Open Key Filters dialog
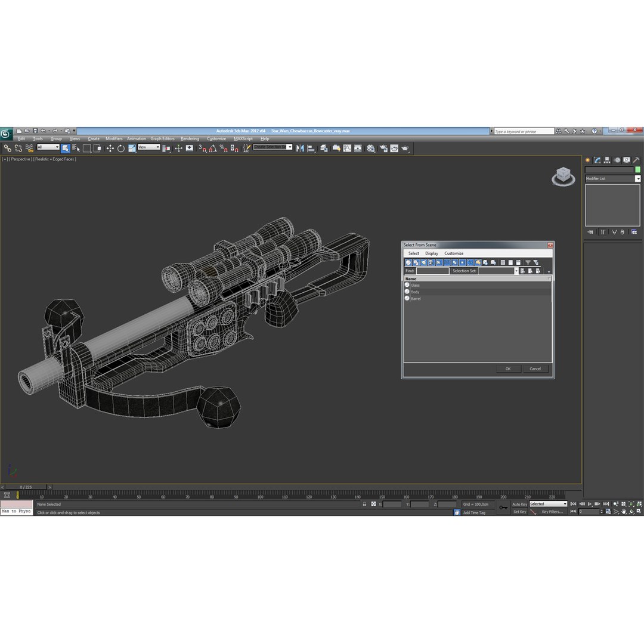The height and width of the screenshot is (644, 644). point(552,512)
